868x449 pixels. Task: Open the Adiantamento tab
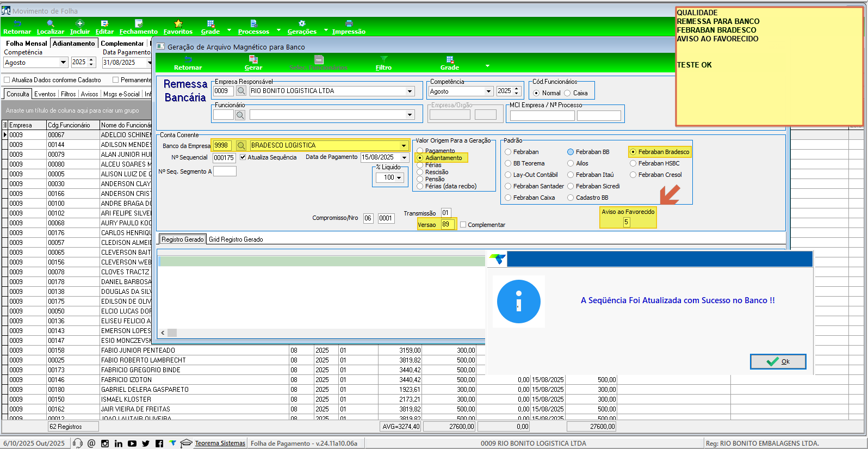(x=73, y=44)
